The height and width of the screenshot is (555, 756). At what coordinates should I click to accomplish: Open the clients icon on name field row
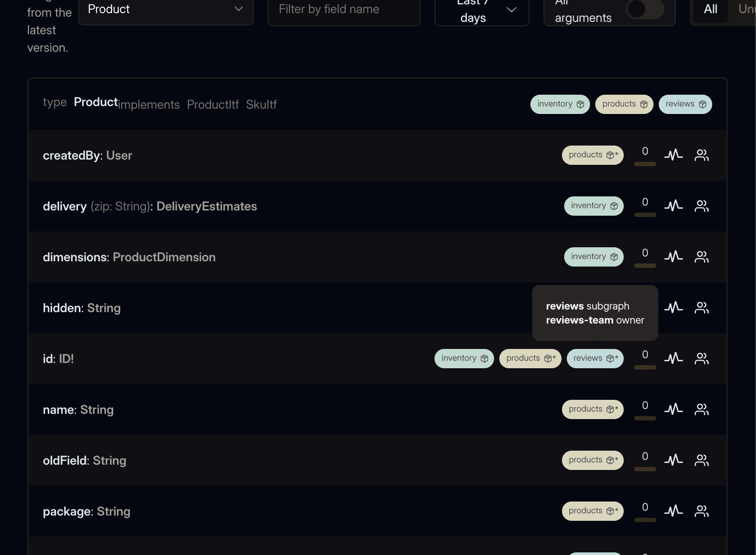[702, 409]
